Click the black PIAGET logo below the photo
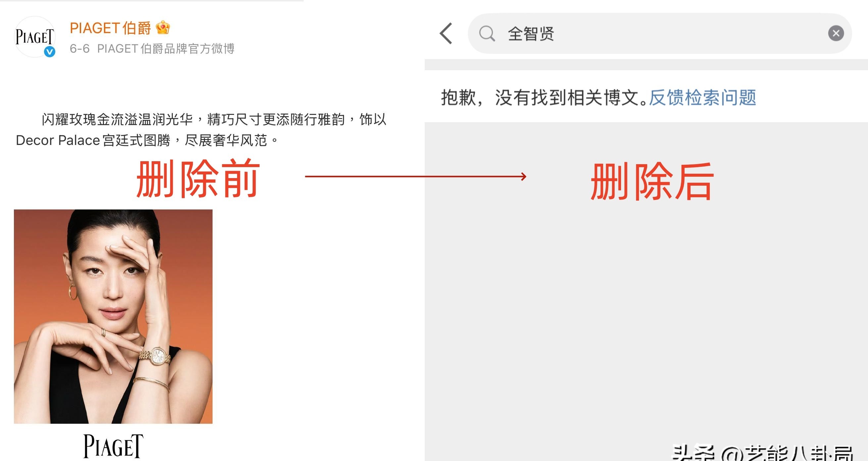This screenshot has height=461, width=868. (x=113, y=446)
